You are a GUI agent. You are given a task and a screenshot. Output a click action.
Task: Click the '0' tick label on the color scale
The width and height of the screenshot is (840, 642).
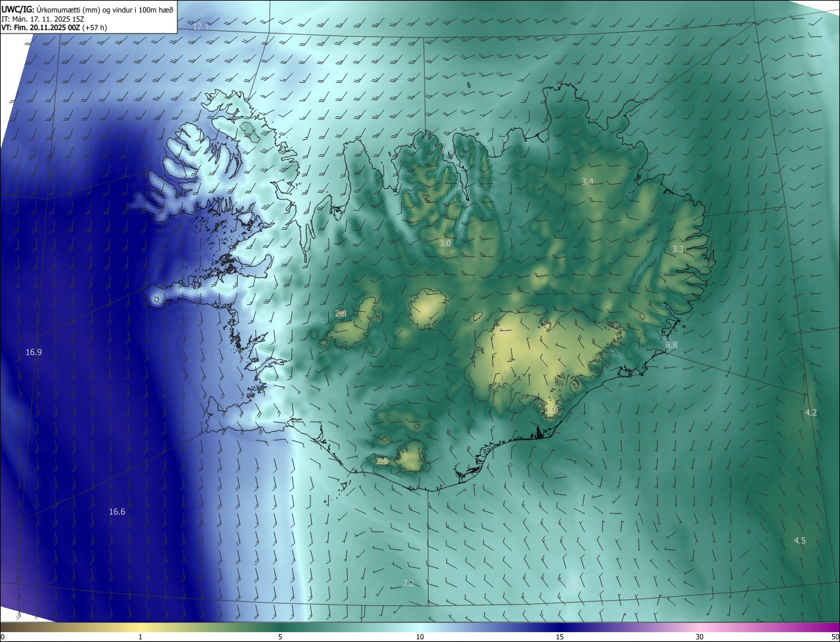(3, 637)
